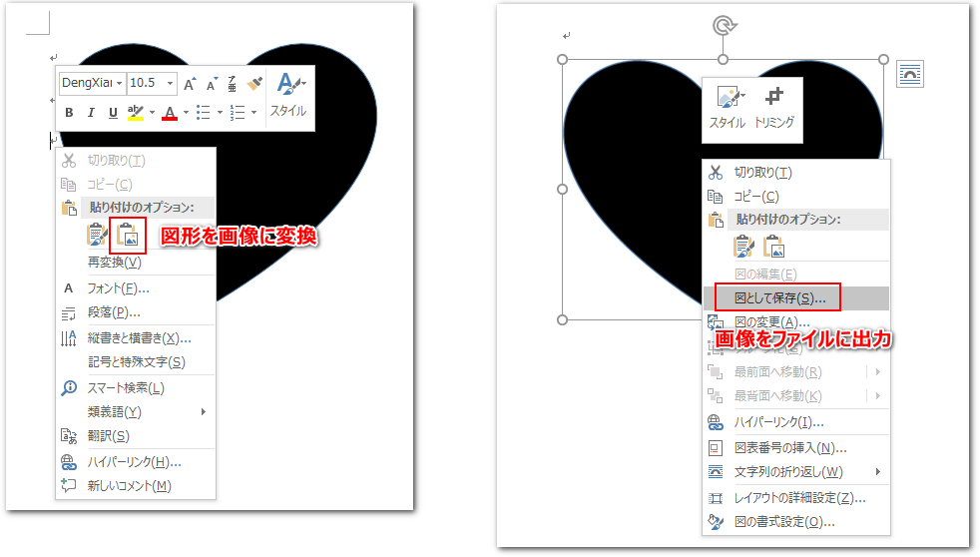Click top-left resize handle of heart image
This screenshot has width=980, height=557.
click(x=562, y=59)
